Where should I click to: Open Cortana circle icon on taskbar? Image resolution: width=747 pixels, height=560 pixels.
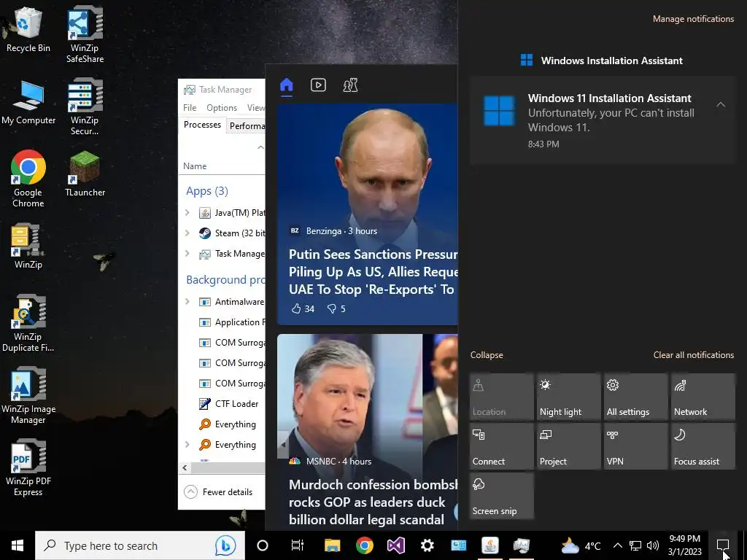point(263,545)
